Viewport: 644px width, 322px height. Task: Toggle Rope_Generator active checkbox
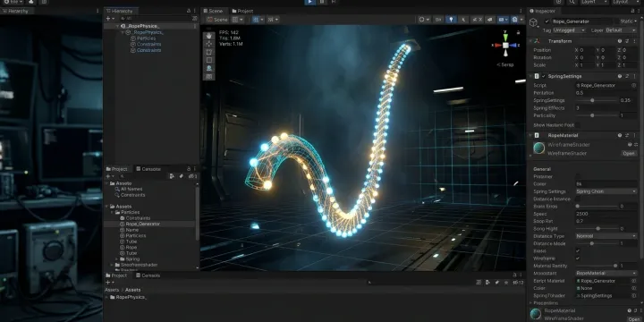click(547, 21)
